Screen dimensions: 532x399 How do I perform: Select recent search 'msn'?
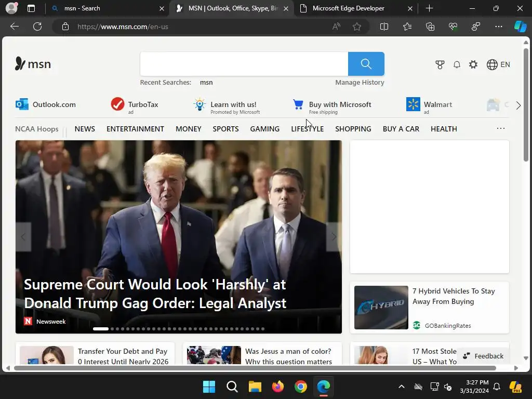tap(206, 83)
